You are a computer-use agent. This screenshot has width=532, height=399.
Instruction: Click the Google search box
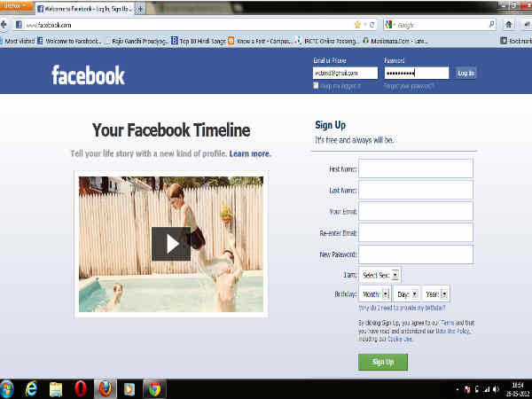(x=441, y=25)
